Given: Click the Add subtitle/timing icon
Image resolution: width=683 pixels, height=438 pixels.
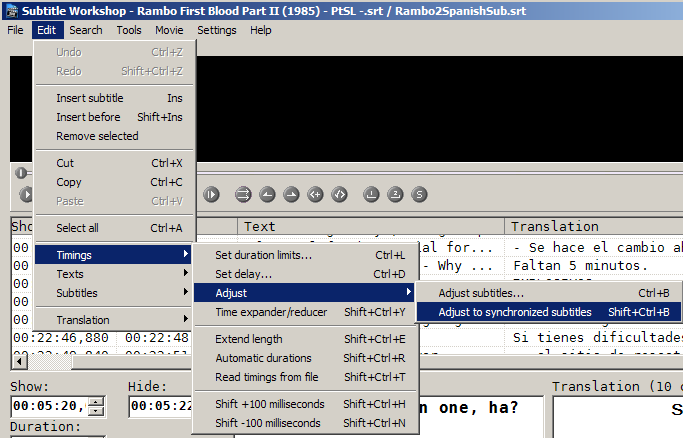Looking at the screenshot, I should click(x=339, y=194).
